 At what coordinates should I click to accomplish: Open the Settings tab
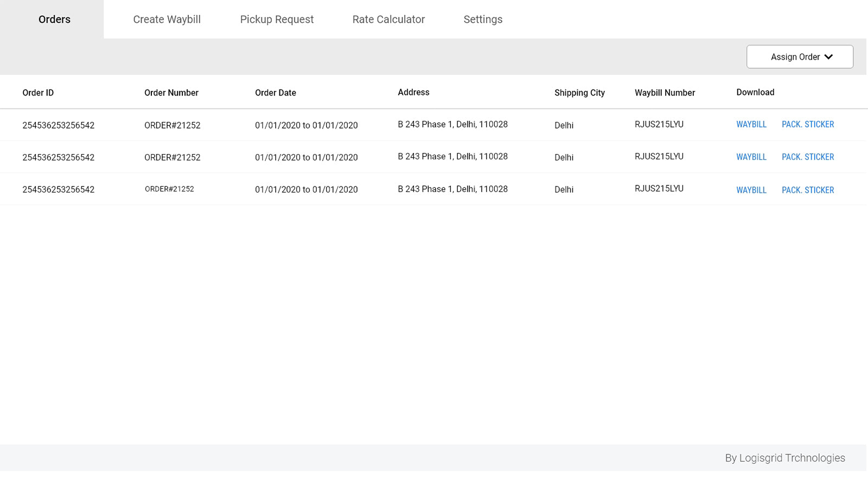tap(483, 20)
